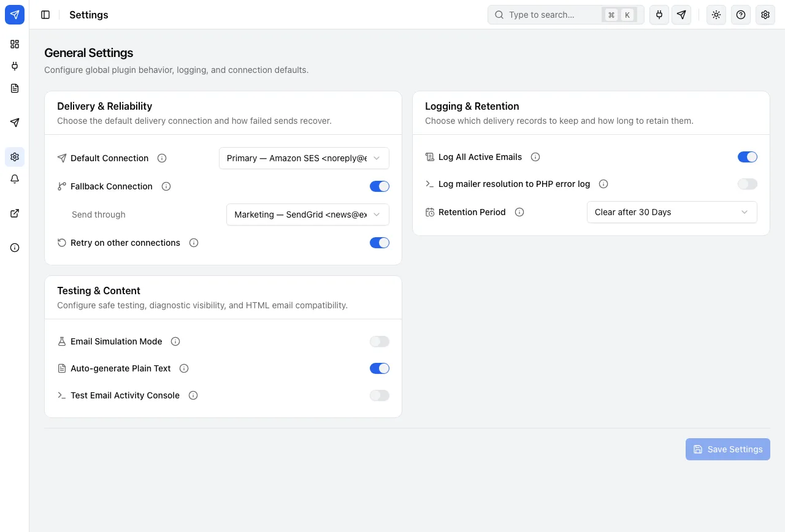Click the gear icon in top bar
Image resolution: width=785 pixels, height=532 pixels.
point(765,15)
